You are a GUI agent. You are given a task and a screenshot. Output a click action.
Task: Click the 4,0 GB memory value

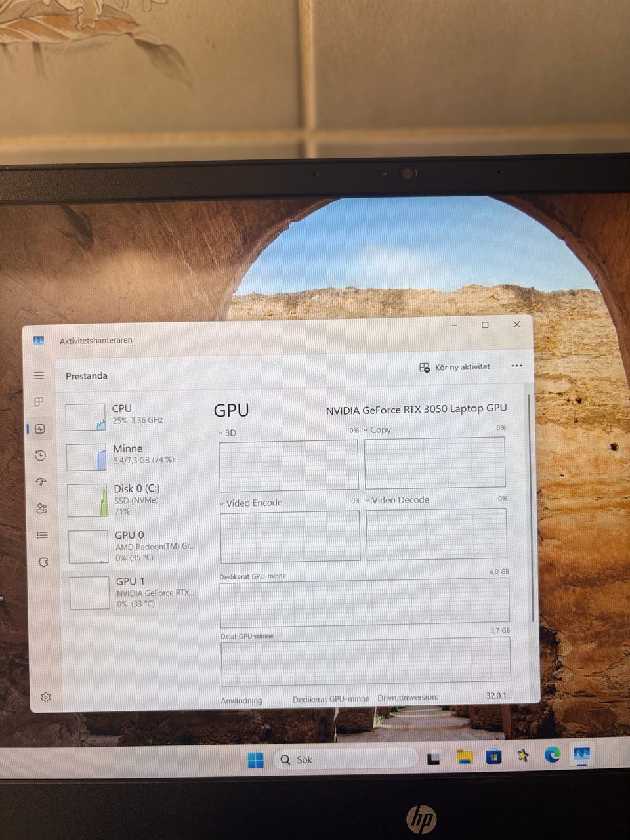pyautogui.click(x=499, y=572)
